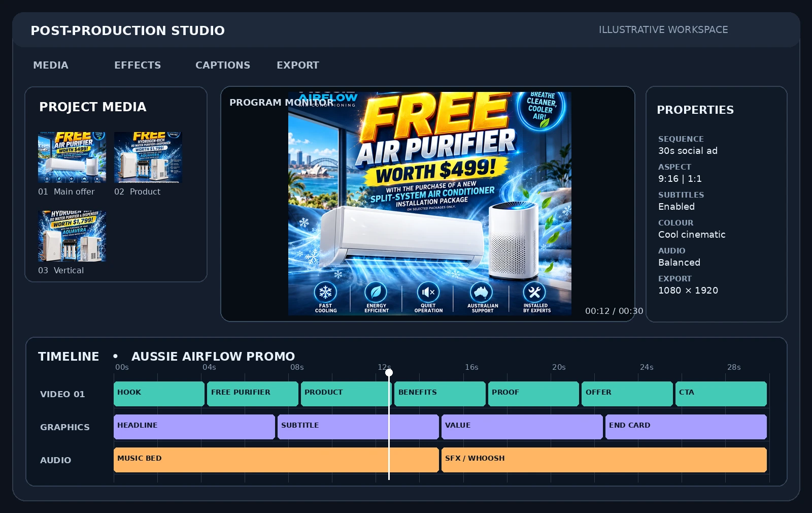Click the program monitor preview image
The width and height of the screenshot is (812, 513).
(x=430, y=204)
